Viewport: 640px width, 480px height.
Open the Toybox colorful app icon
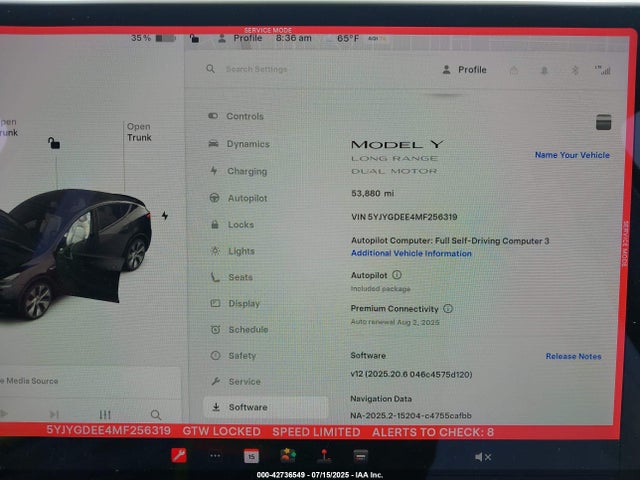click(x=288, y=456)
